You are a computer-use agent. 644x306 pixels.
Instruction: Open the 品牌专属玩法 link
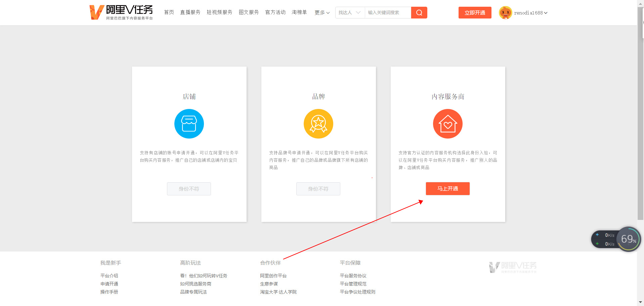pyautogui.click(x=194, y=292)
